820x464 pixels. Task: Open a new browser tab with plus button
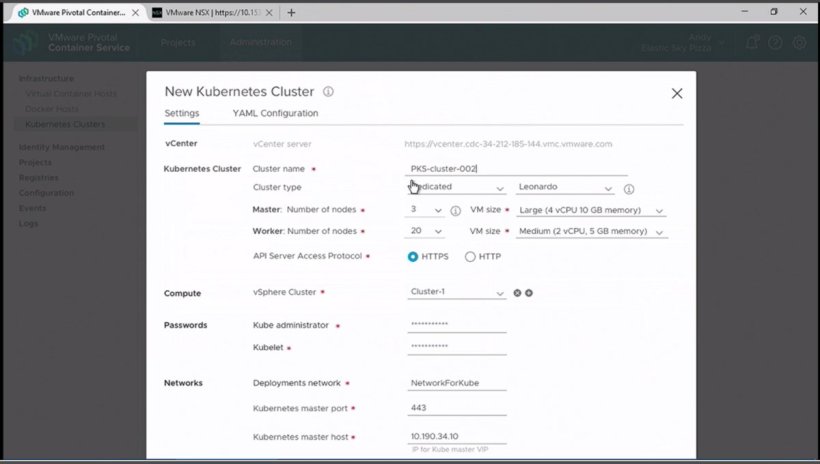(291, 13)
